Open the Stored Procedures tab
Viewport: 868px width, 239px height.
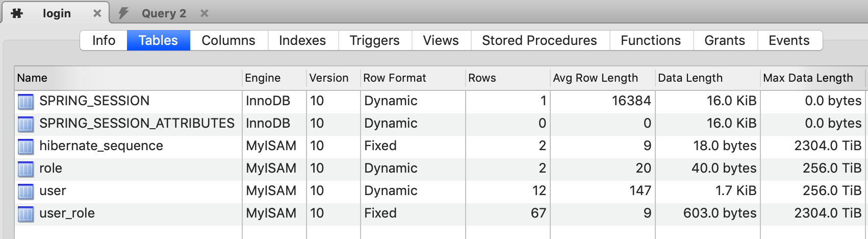click(x=539, y=40)
